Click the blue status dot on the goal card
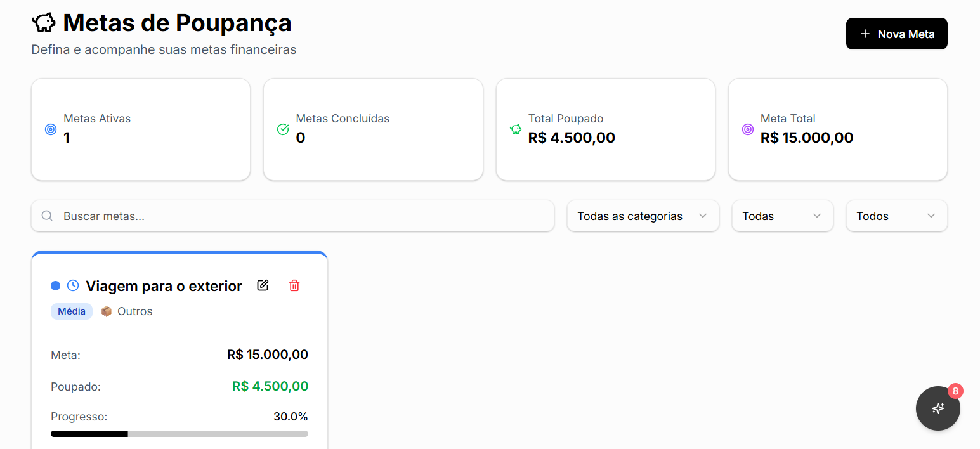The width and height of the screenshot is (980, 449). pos(56,285)
